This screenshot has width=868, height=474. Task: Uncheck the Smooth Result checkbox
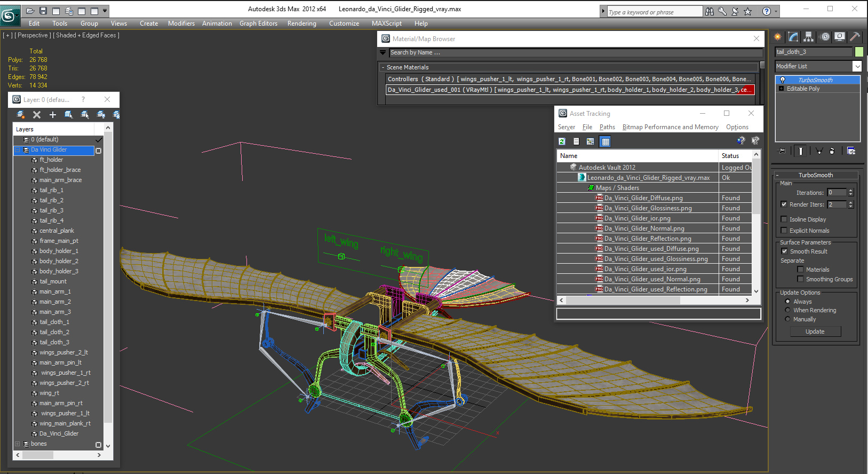click(x=784, y=251)
